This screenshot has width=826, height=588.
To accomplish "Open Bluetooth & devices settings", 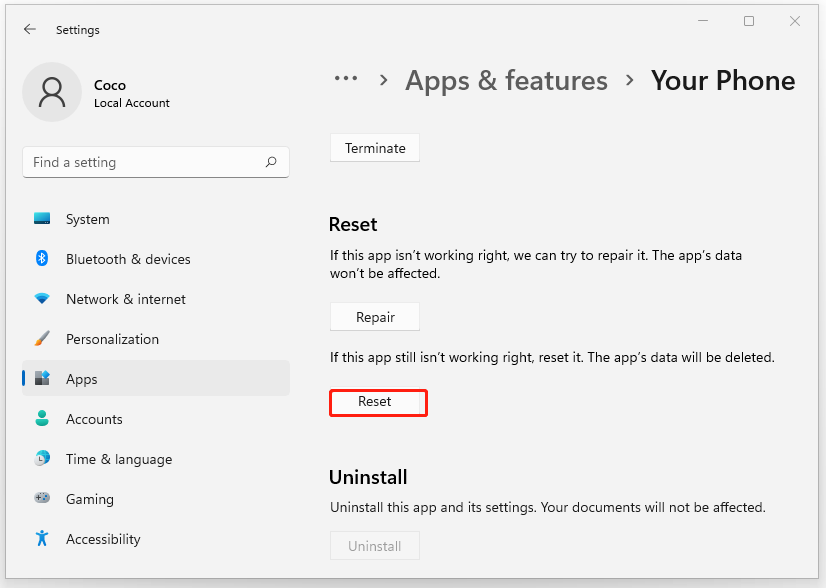I will click(41, 259).
